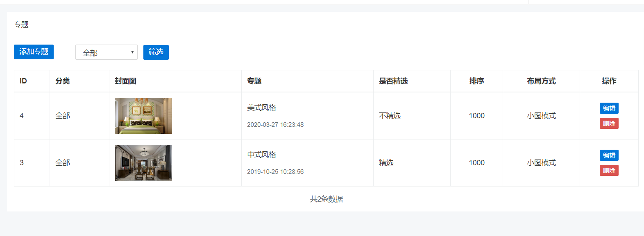Click the sort value 1000 for 中式风格
This screenshot has height=236, width=644.
(477, 163)
